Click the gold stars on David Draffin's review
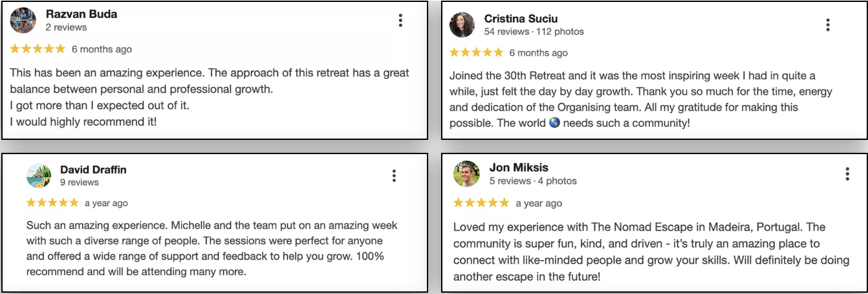Image resolution: width=868 pixels, height=294 pixels. click(x=52, y=203)
